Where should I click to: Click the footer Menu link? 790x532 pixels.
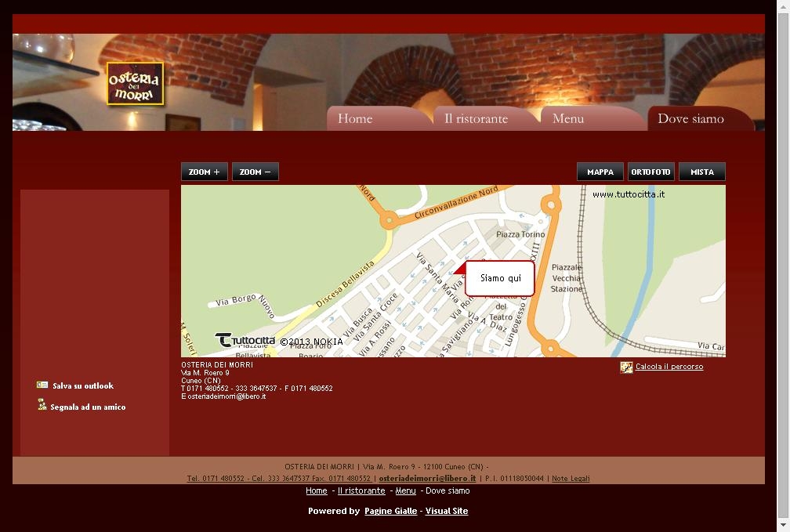click(x=406, y=490)
